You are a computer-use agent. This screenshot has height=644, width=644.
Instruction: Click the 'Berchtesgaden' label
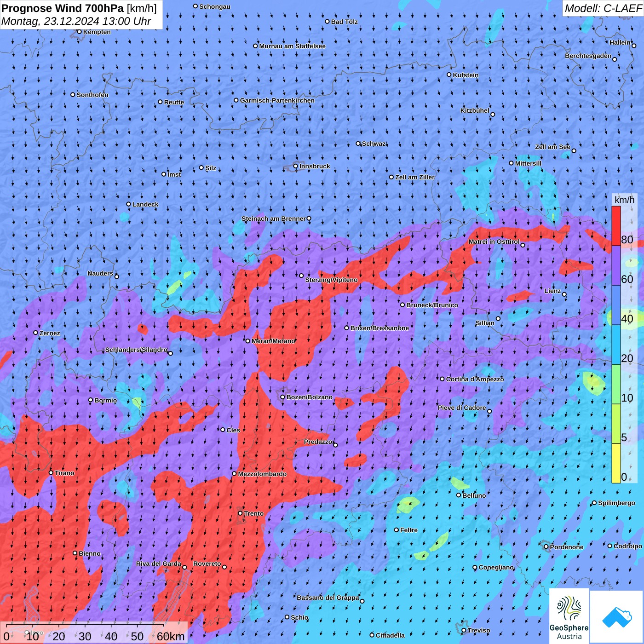[x=588, y=56]
